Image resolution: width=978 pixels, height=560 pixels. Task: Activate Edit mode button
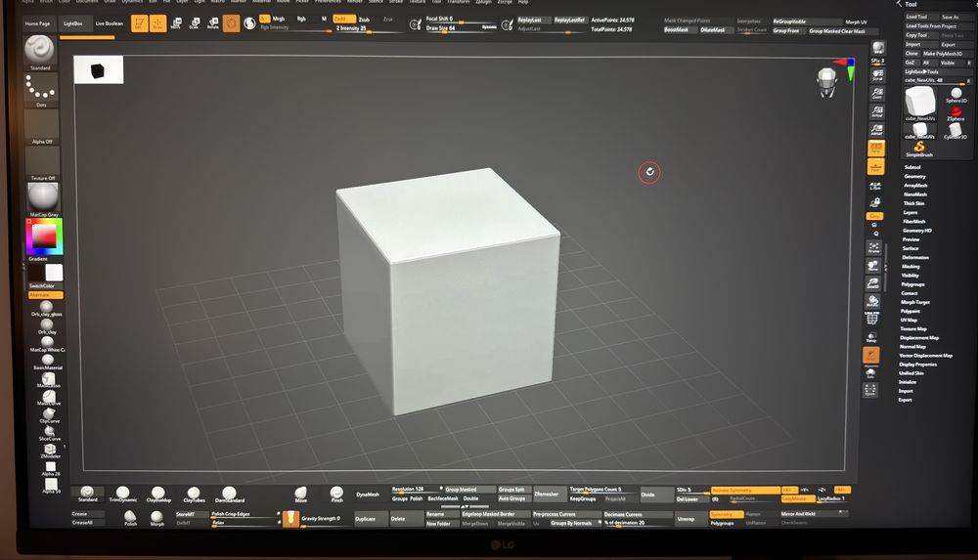tap(139, 23)
